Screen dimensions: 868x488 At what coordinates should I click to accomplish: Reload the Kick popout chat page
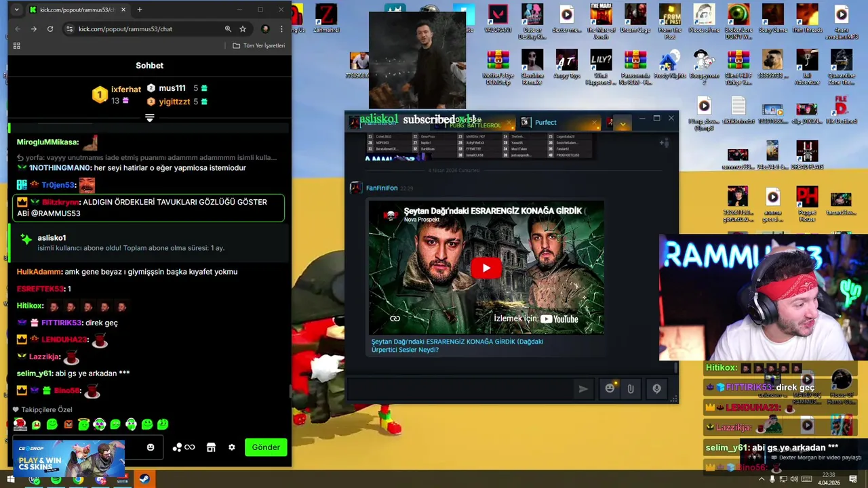click(50, 29)
